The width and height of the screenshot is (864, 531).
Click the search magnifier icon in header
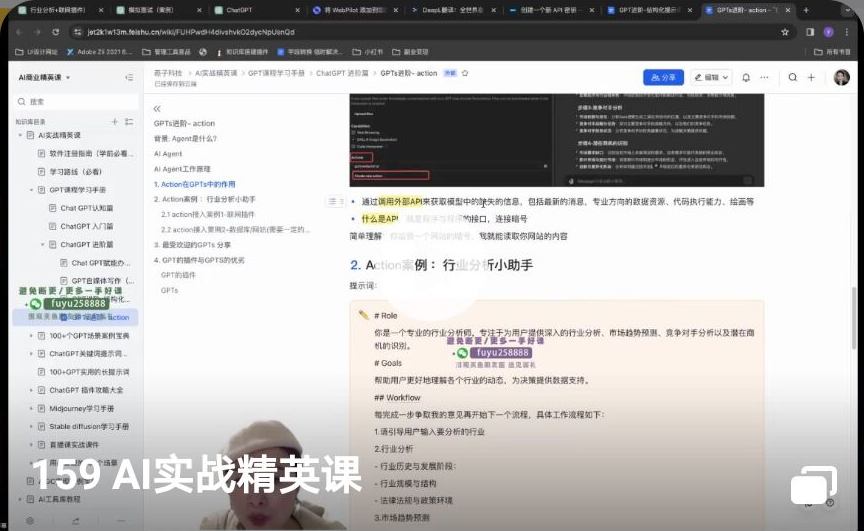(792, 77)
